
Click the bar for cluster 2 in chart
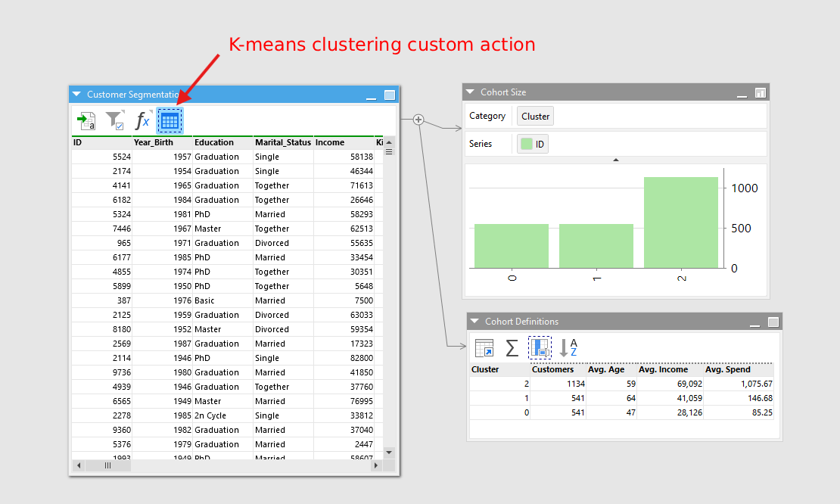(681, 222)
